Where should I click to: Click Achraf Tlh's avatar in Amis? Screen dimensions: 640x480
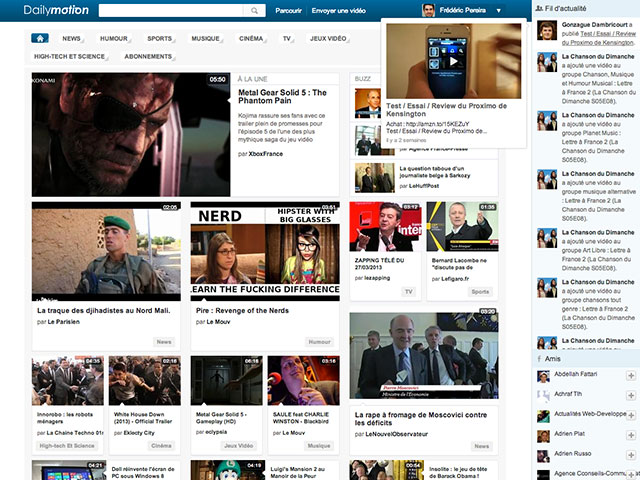[x=543, y=396]
